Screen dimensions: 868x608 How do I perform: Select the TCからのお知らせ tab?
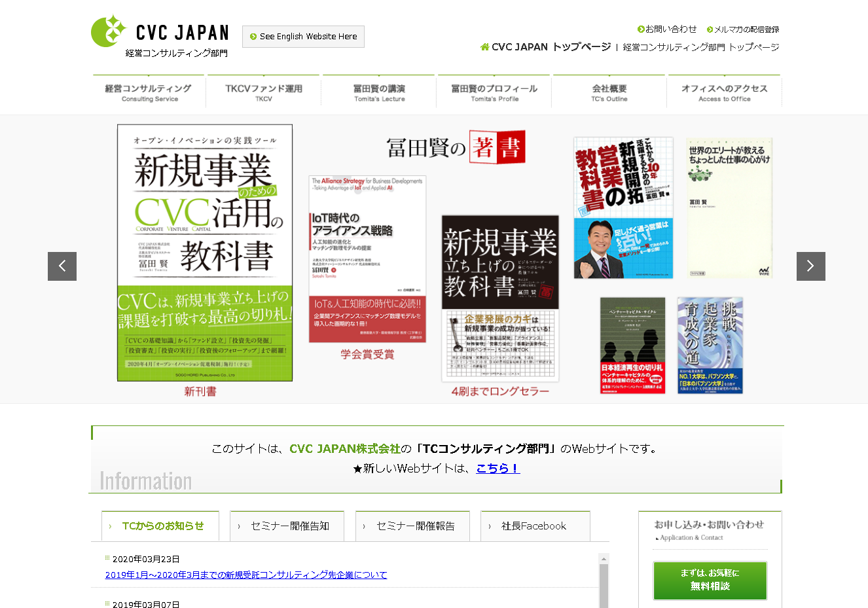tap(162, 526)
